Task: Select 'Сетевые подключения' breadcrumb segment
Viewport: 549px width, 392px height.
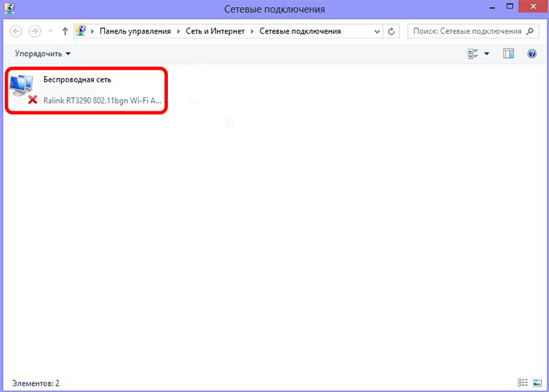Action: pyautogui.click(x=300, y=31)
